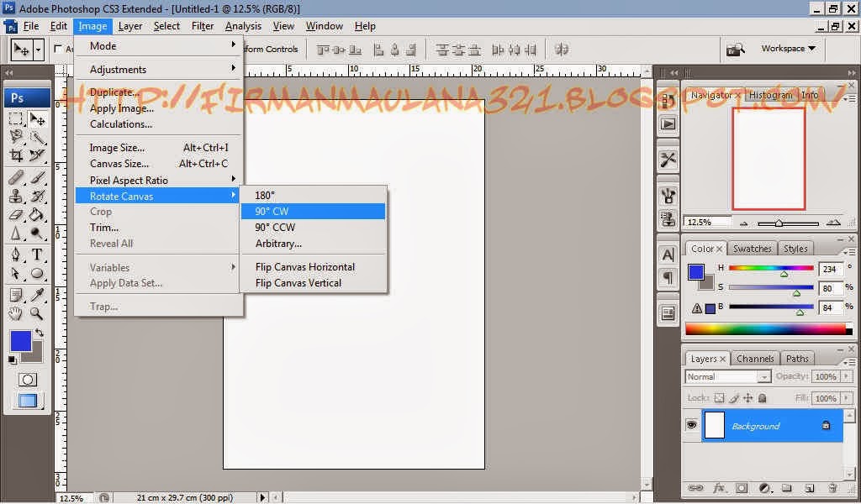
Task: Toggle lock transparent pixels
Action: pyautogui.click(x=720, y=398)
